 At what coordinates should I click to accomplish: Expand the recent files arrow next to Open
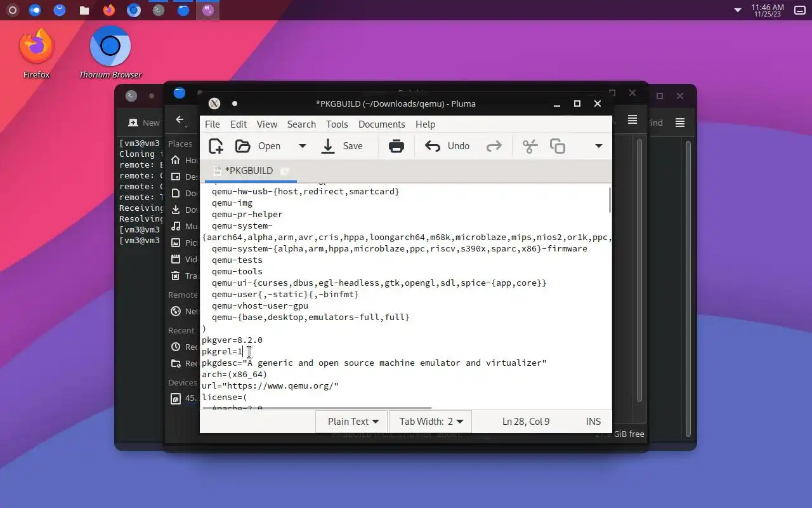point(303,146)
